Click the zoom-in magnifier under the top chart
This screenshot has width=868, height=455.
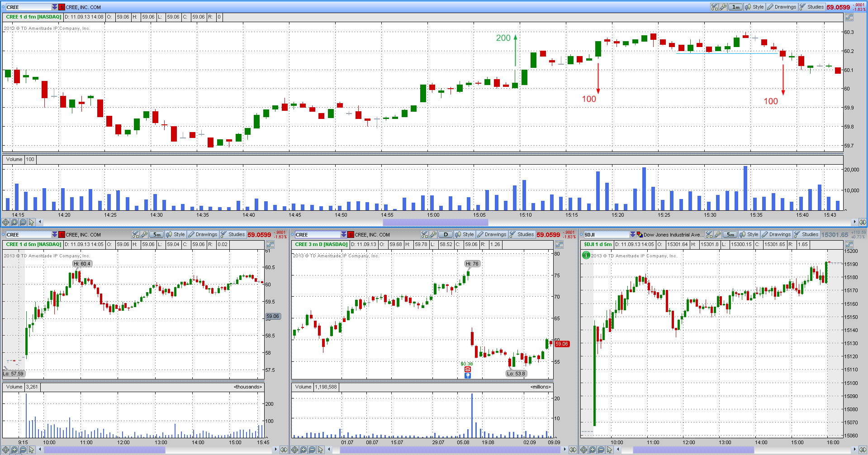pos(14,222)
